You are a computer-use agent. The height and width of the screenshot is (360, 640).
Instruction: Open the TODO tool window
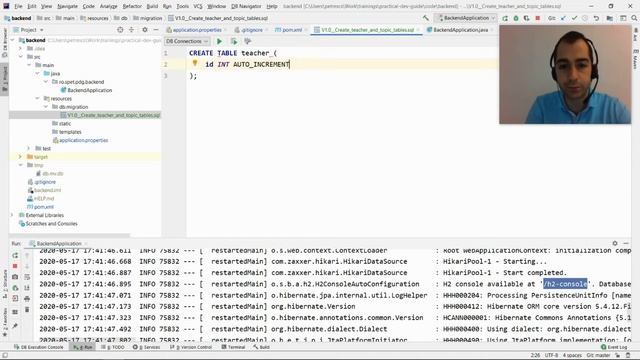tap(113, 347)
